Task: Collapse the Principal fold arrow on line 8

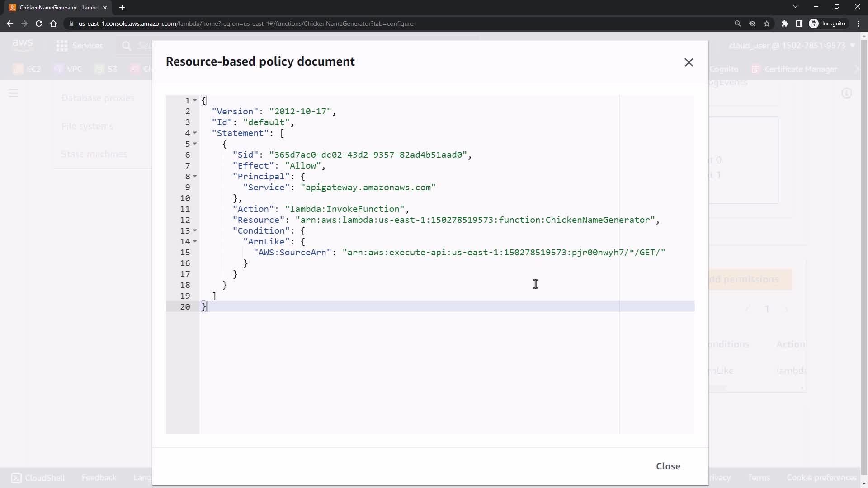Action: tap(195, 176)
